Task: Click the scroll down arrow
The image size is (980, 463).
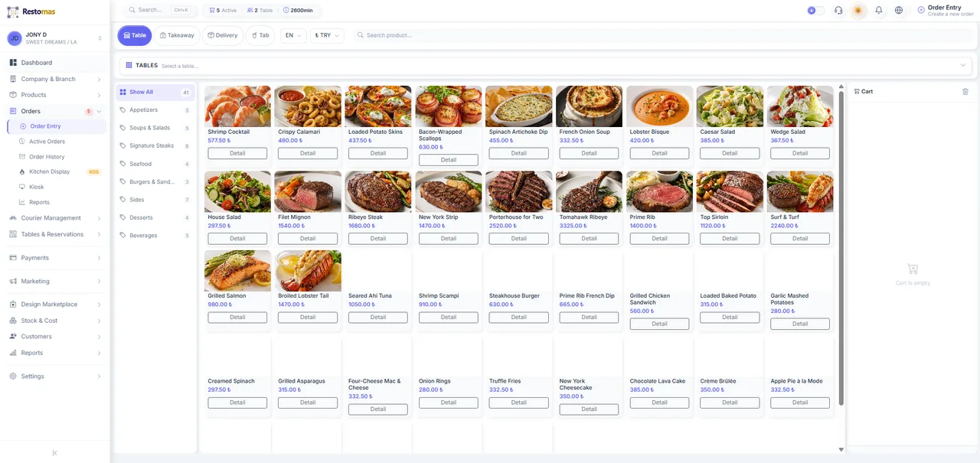Action: tap(841, 450)
